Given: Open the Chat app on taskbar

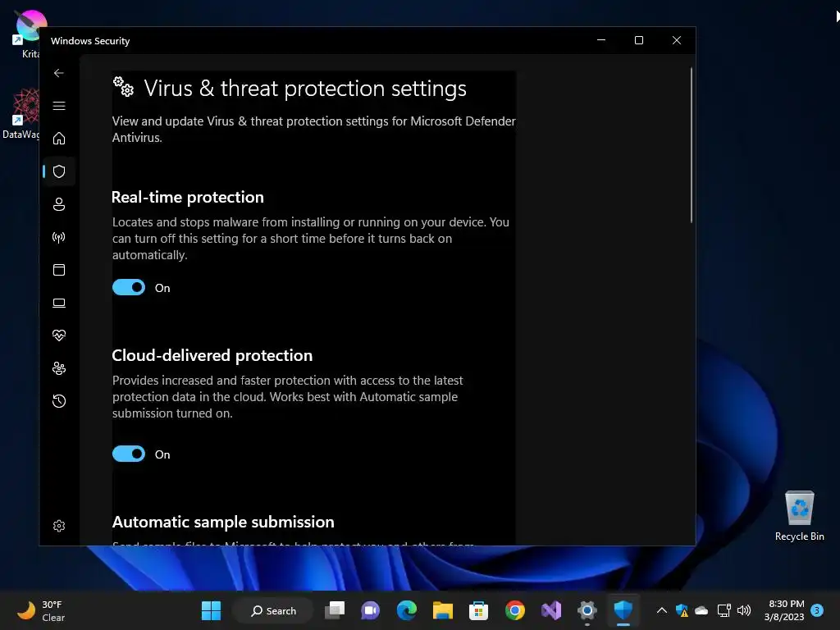Looking at the screenshot, I should click(370, 610).
